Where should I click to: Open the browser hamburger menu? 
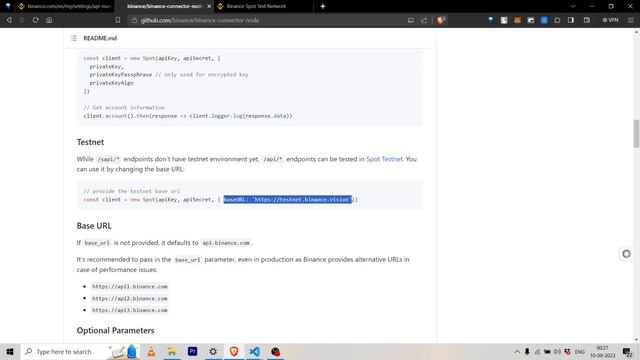click(x=631, y=20)
